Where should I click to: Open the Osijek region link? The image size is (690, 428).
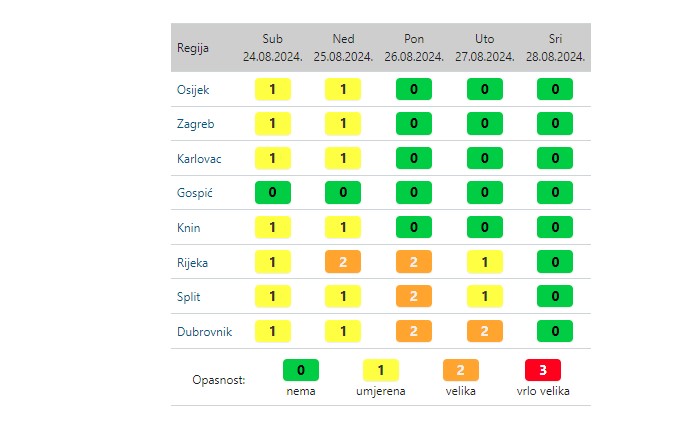[193, 90]
